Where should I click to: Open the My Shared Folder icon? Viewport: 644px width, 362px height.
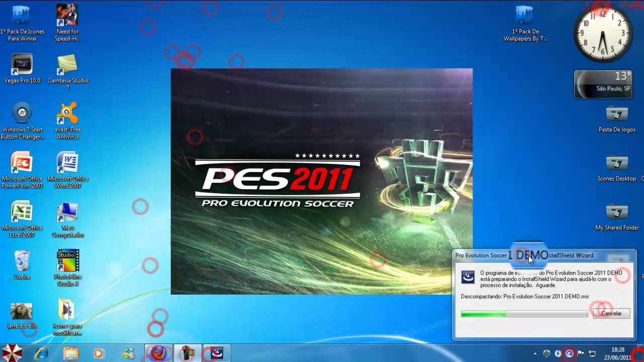617,217
